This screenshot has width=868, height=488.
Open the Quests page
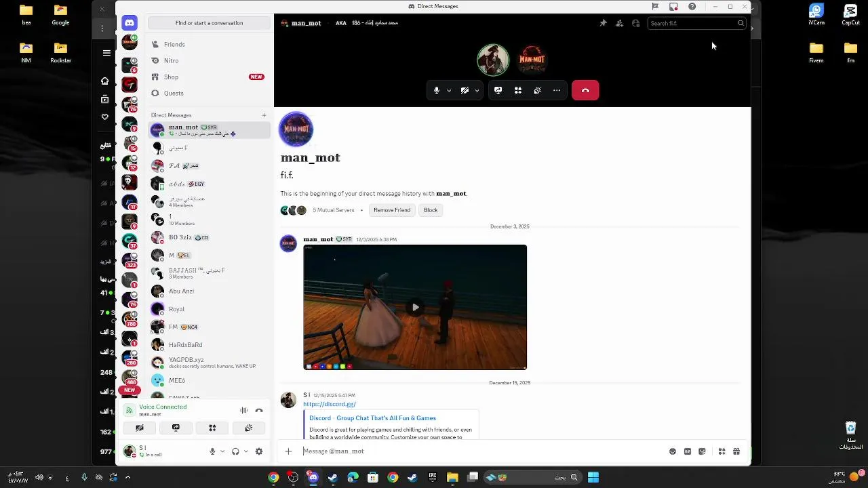[209, 93]
